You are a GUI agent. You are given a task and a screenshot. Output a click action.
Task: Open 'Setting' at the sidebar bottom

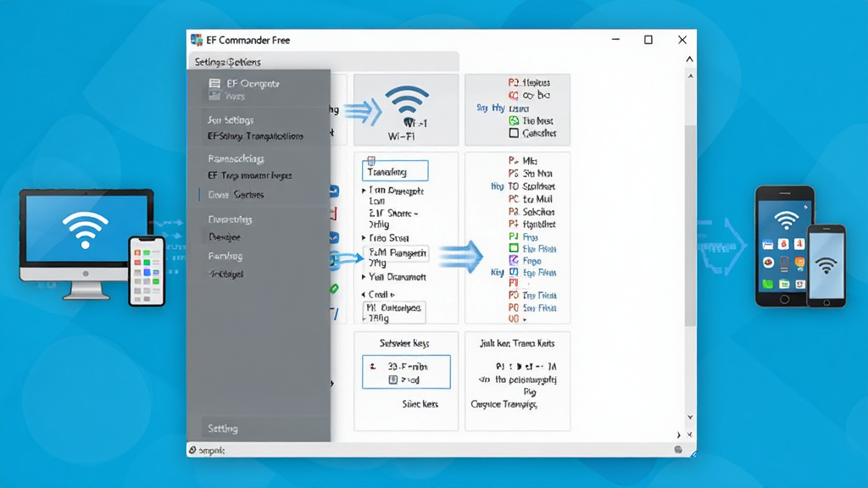click(x=223, y=428)
